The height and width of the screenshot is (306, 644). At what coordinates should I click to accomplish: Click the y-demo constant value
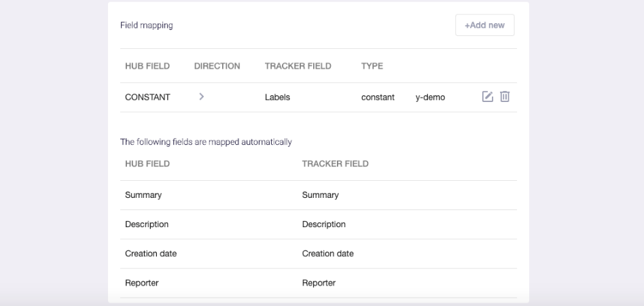(431, 97)
